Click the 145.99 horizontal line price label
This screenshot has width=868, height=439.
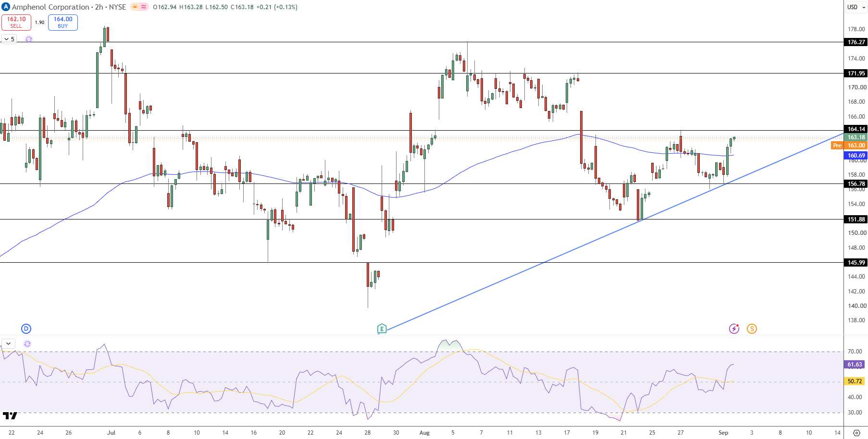point(856,263)
